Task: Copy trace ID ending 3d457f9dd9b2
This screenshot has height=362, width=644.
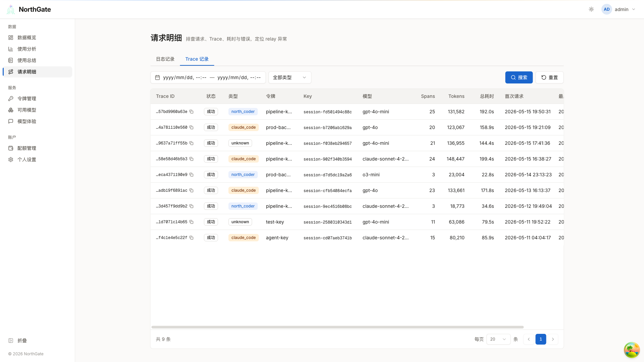Action: (x=192, y=206)
